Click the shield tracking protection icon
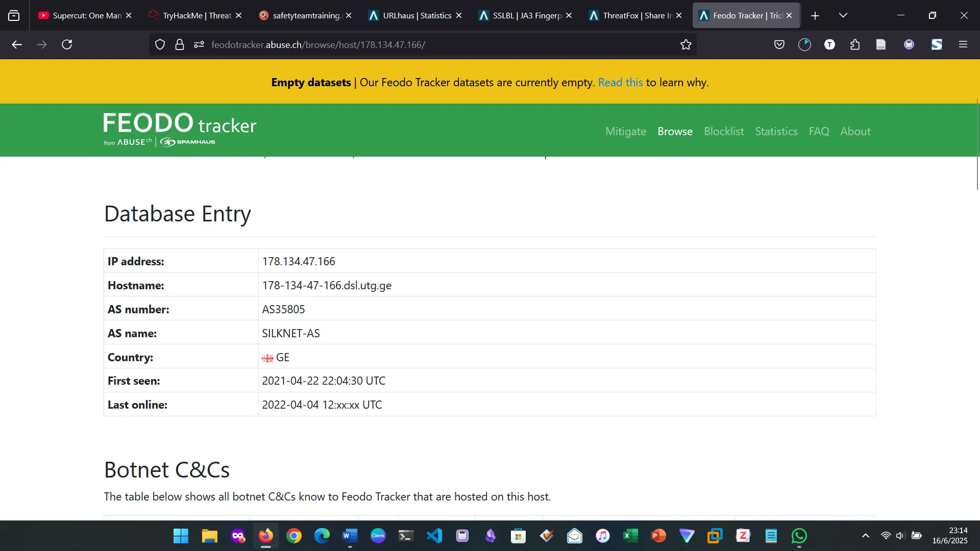The width and height of the screenshot is (980, 551). coord(160,45)
